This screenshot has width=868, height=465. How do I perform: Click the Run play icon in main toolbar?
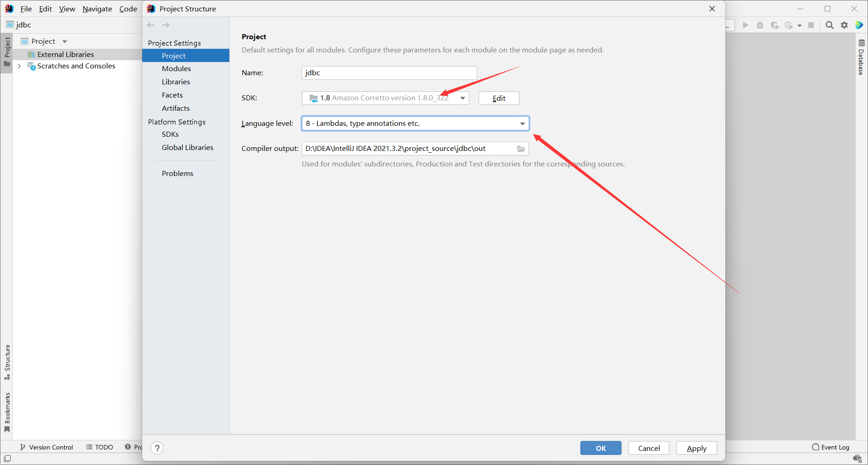tap(746, 25)
